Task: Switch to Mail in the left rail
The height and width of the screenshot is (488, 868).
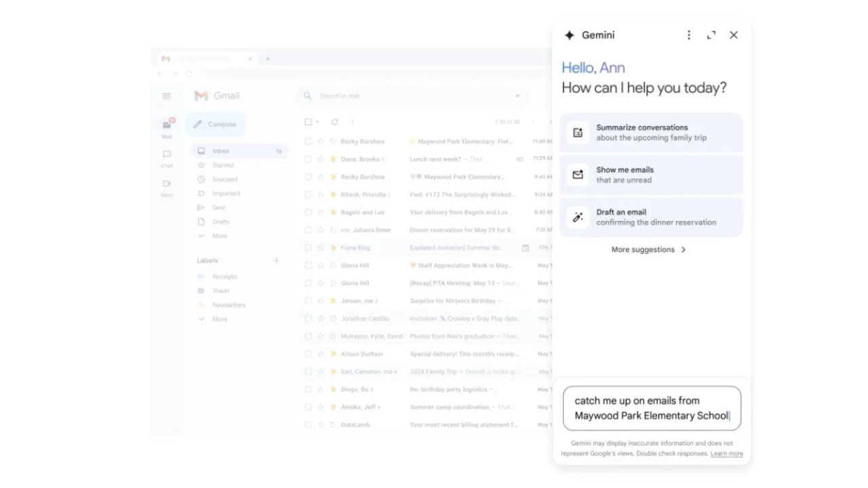Action: click(x=167, y=127)
